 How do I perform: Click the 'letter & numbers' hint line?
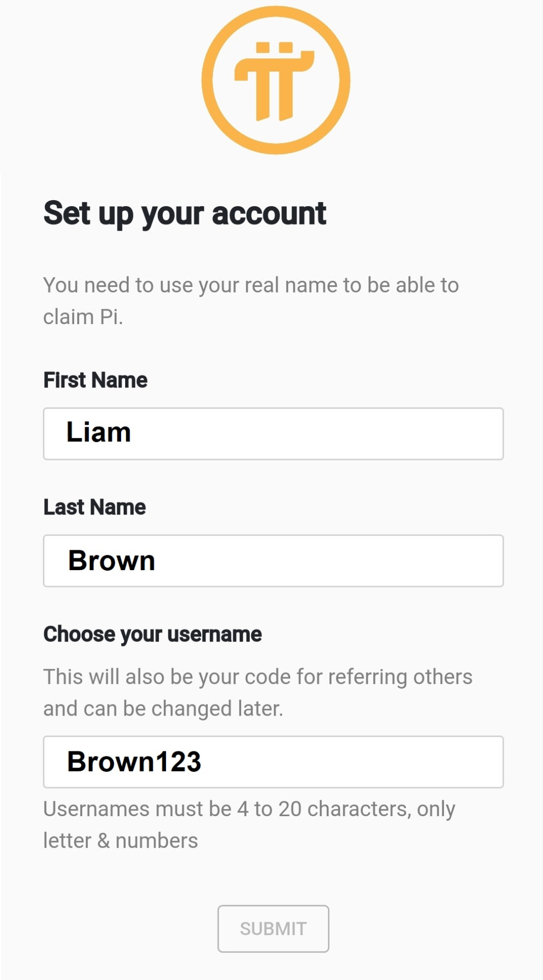121,841
